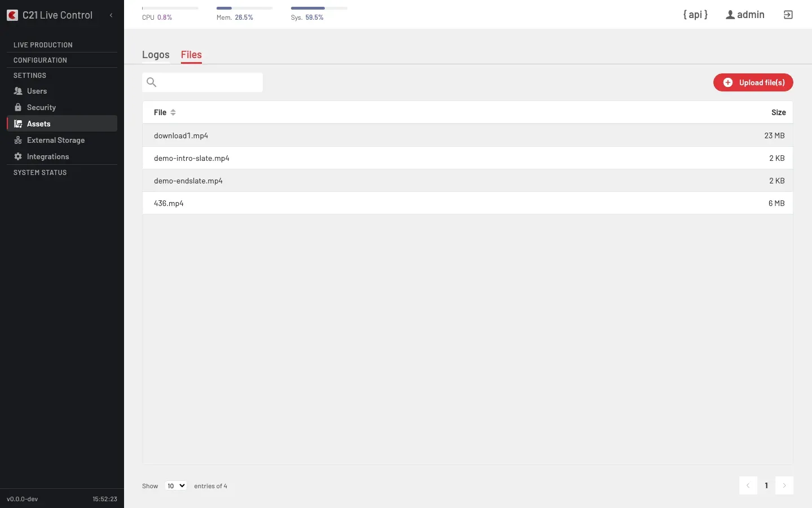Open the Security lock icon item
Image resolution: width=812 pixels, height=508 pixels.
click(x=18, y=107)
